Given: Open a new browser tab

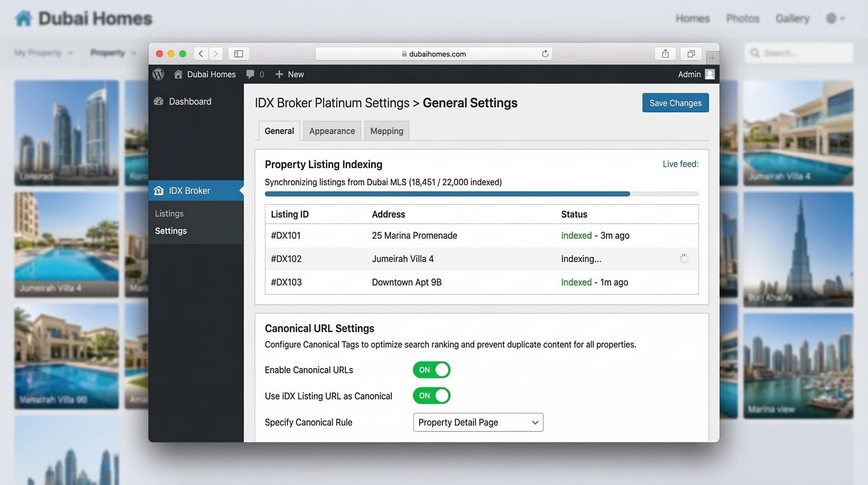Looking at the screenshot, I should coord(712,58).
